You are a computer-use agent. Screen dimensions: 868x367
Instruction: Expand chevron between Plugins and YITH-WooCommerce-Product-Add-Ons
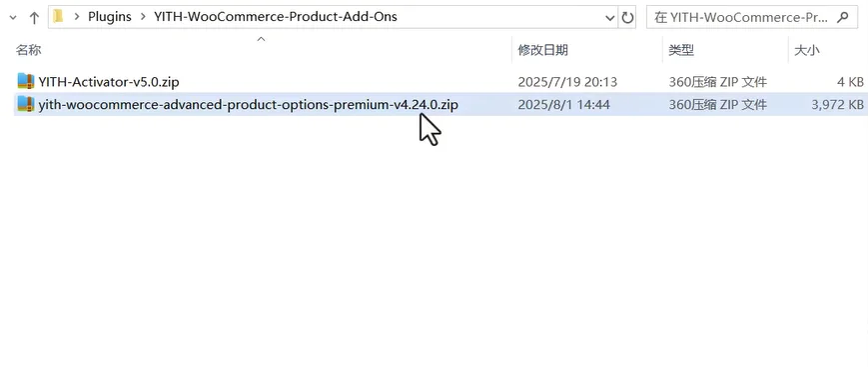[144, 17]
